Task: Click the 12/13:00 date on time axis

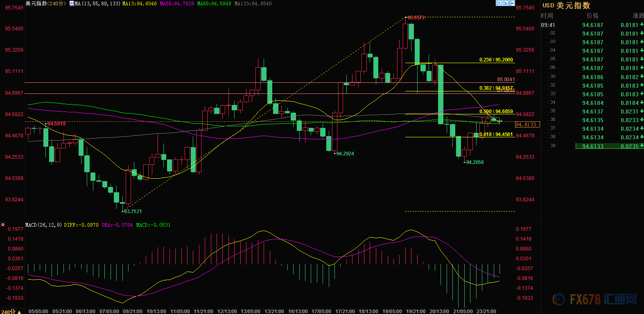Action: tap(227, 312)
